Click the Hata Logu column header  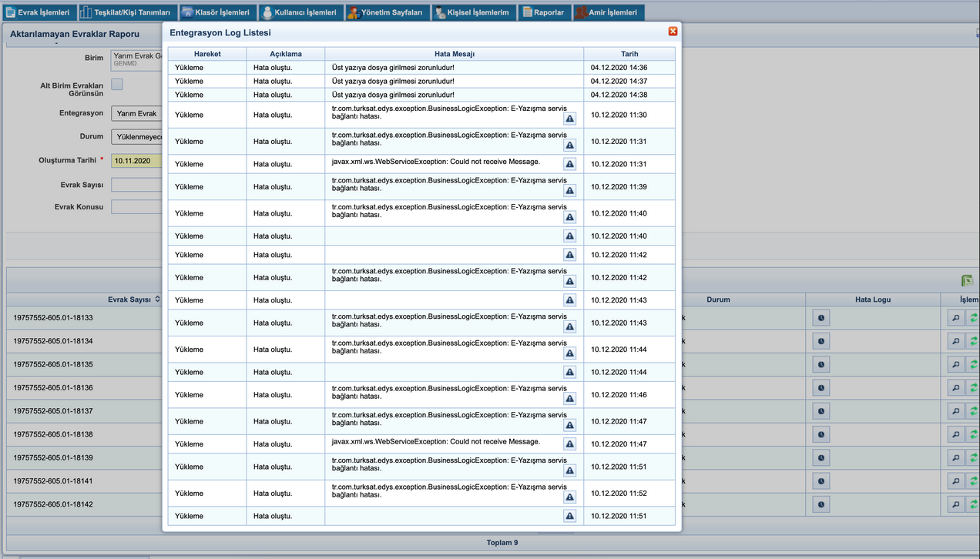pos(873,300)
